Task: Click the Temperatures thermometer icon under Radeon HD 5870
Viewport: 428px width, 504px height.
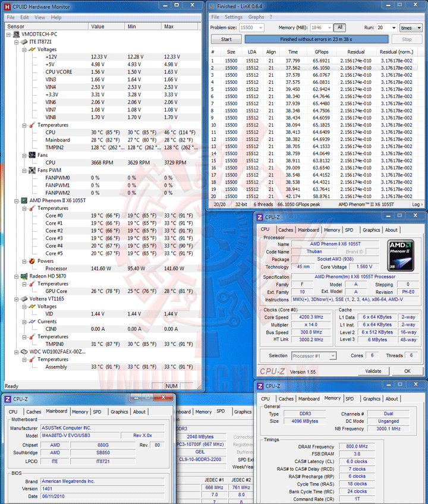Action: 32,284
